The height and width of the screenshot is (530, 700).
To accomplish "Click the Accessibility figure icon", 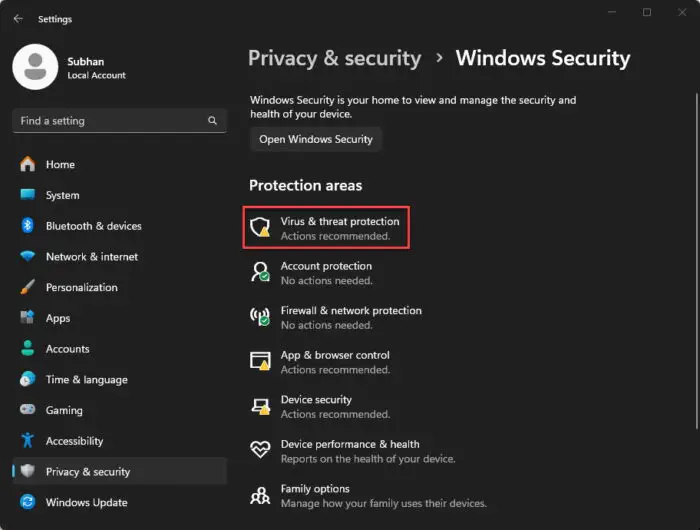I will [x=28, y=440].
